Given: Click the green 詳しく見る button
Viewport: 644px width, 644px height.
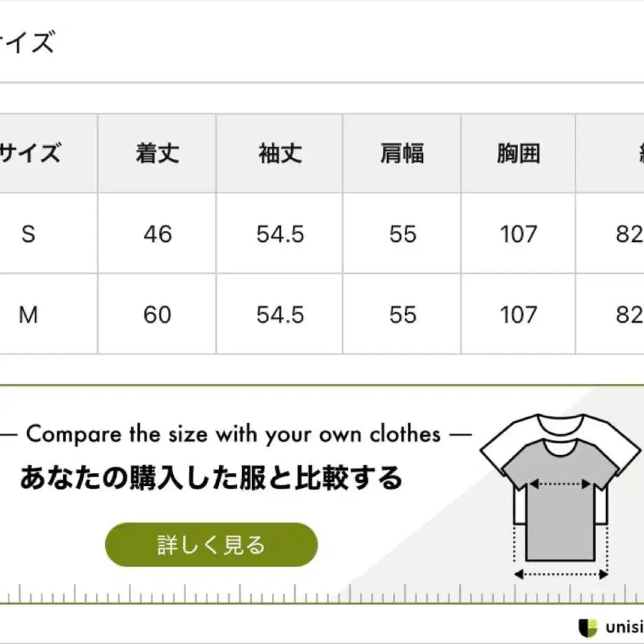Looking at the screenshot, I should 211,545.
